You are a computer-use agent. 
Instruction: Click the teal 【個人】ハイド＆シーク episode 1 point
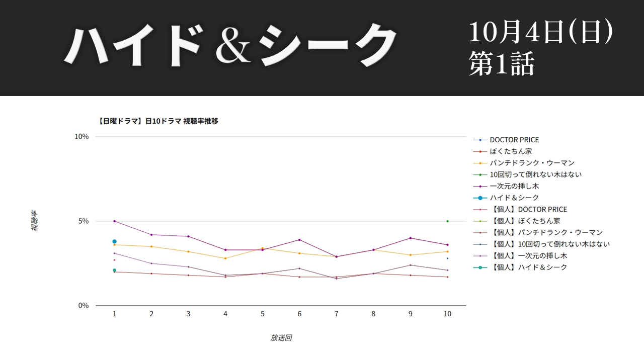click(114, 270)
